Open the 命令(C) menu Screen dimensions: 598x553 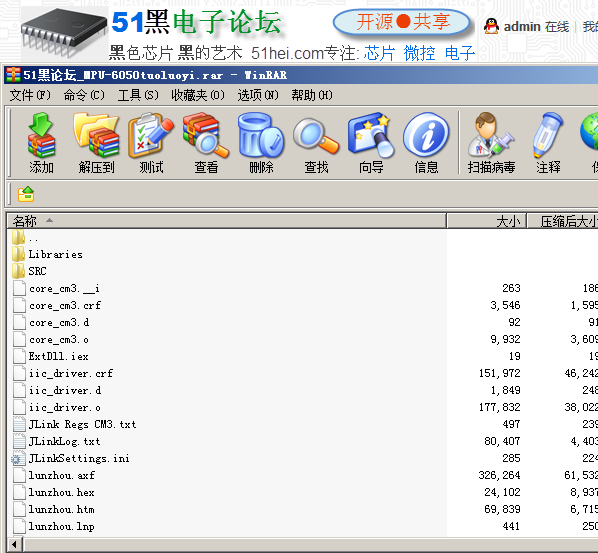click(84, 95)
